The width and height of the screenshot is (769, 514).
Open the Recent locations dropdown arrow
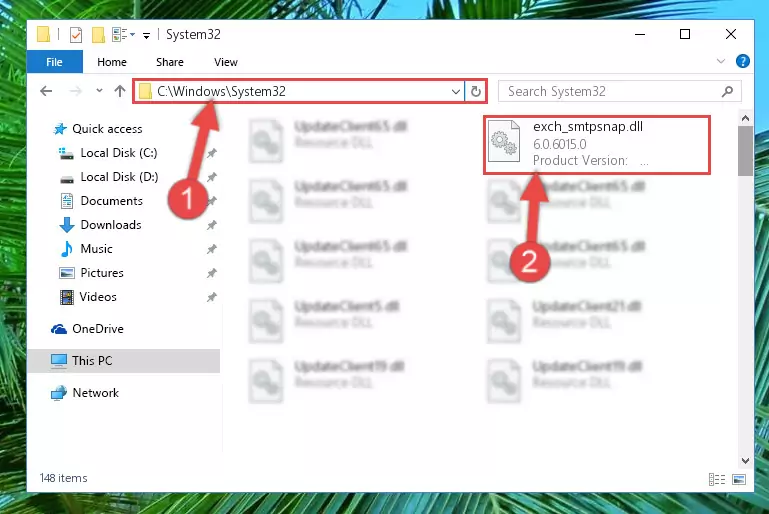coord(99,91)
